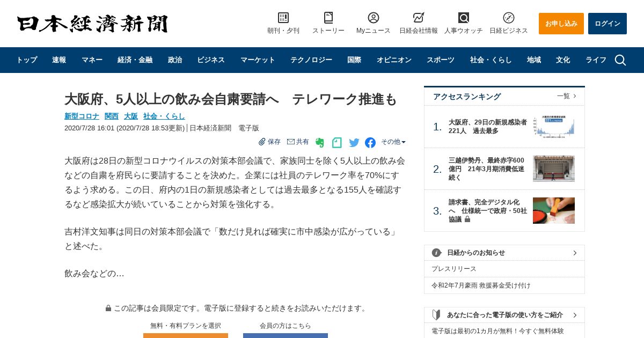Open the 新型コロナ topic tag
Screen dimensions: 644x338
pos(82,116)
